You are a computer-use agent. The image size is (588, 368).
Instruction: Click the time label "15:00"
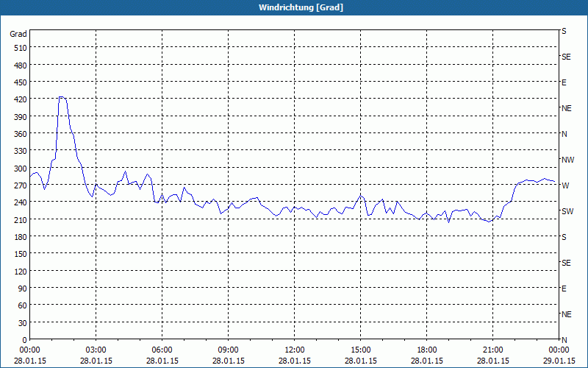(361, 350)
